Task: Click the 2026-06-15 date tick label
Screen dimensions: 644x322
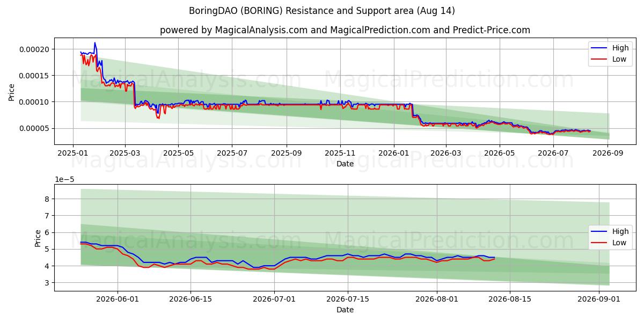Action: (191, 299)
